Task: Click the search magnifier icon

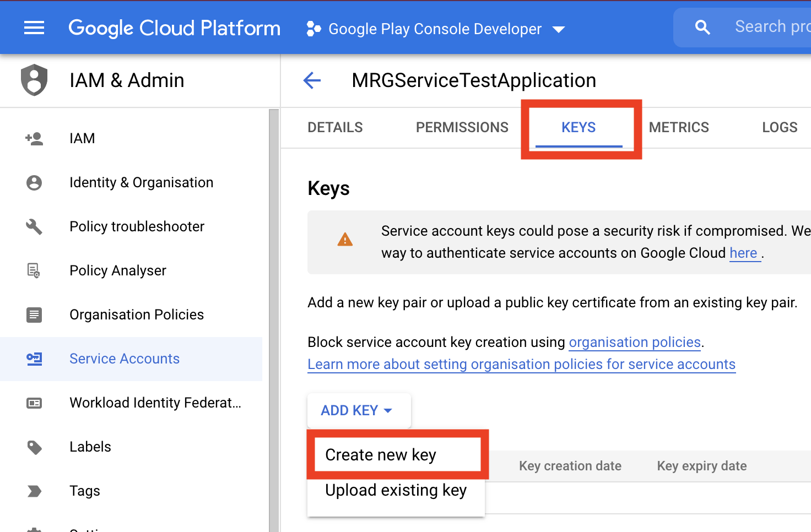Action: pos(702,26)
